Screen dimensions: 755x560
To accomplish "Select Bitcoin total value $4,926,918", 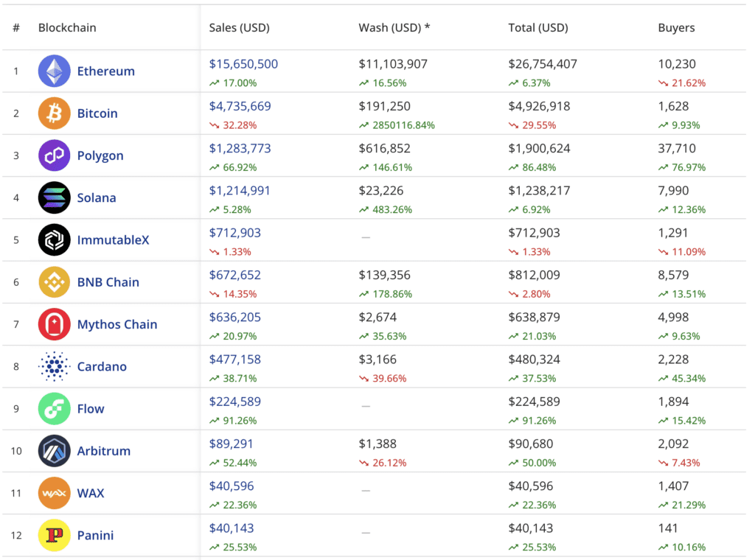I will [539, 106].
